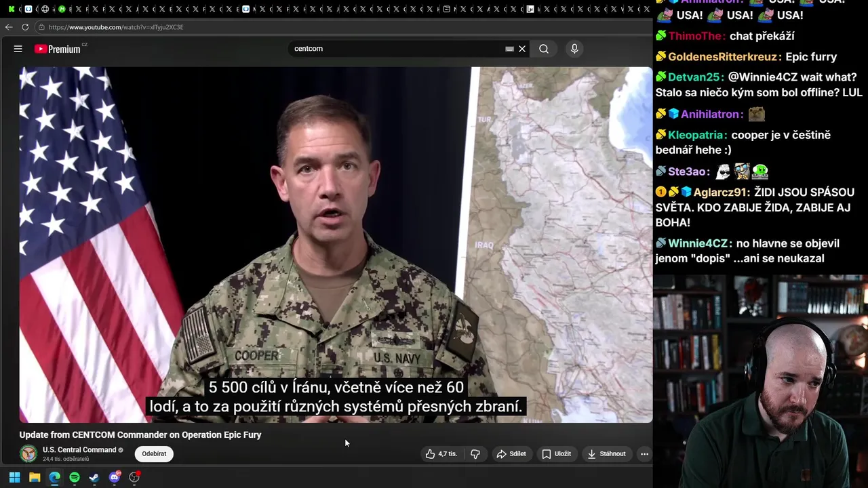
Task: Like the video (4,7 tis.)
Action: coord(441,454)
